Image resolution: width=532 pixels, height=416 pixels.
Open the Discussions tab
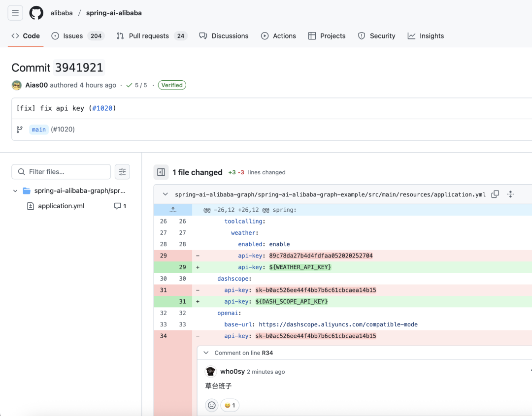tap(224, 36)
